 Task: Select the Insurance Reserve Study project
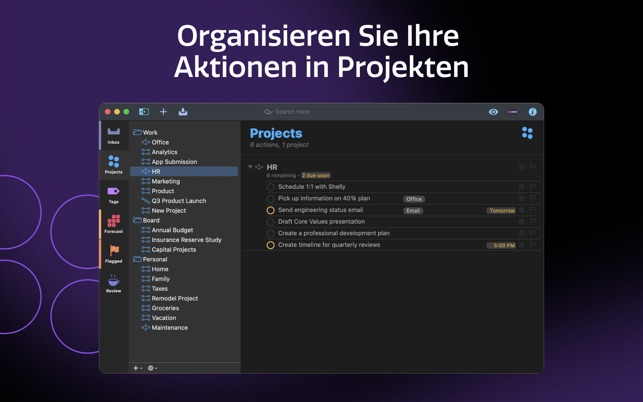point(184,240)
